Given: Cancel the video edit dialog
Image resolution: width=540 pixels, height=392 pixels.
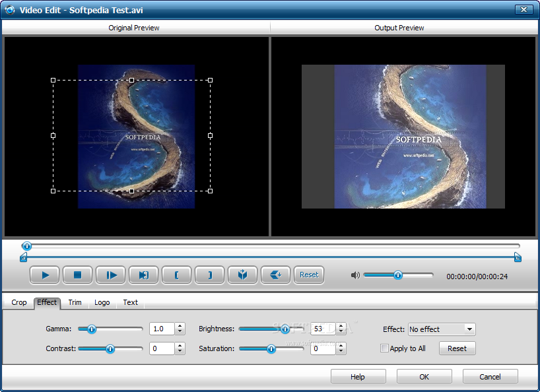Looking at the screenshot, I should 490,377.
